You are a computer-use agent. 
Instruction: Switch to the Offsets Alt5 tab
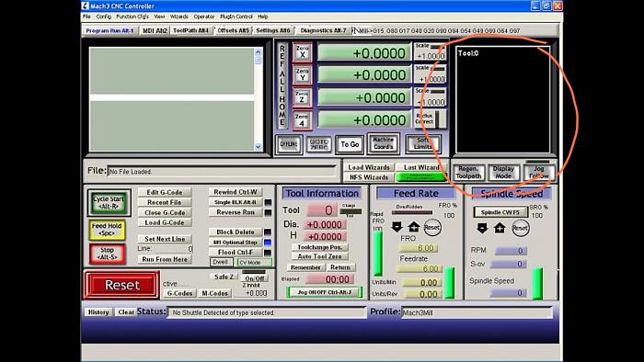(233, 30)
